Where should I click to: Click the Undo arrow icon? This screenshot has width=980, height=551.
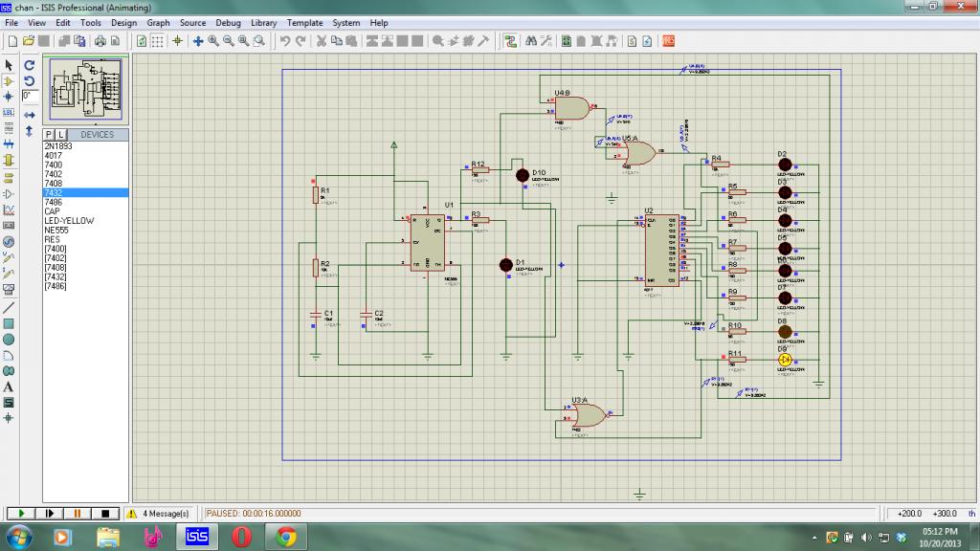click(x=284, y=41)
